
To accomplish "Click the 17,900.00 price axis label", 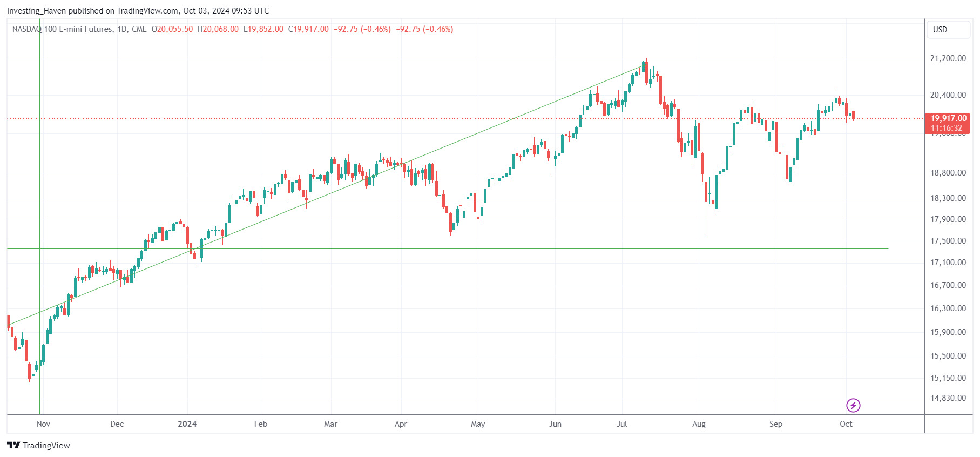I will pyautogui.click(x=948, y=219).
